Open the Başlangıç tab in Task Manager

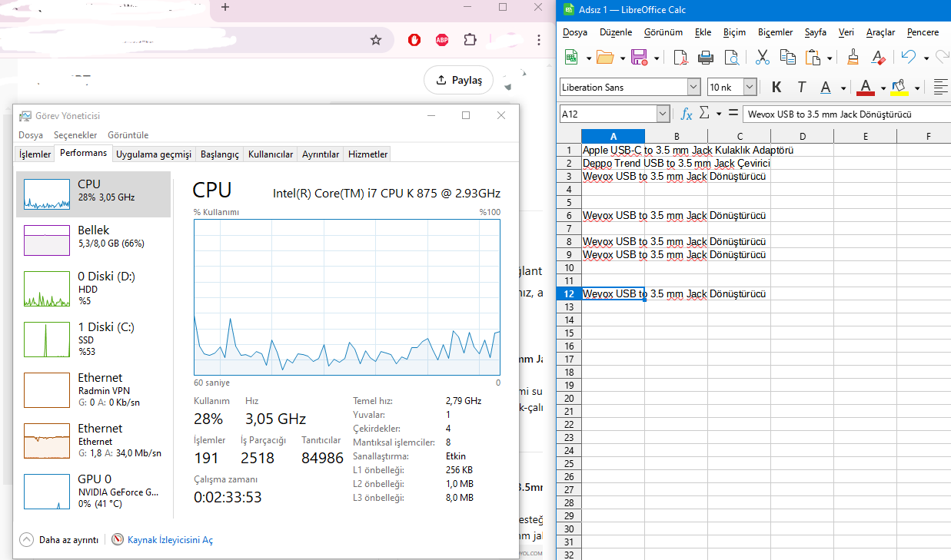[220, 154]
